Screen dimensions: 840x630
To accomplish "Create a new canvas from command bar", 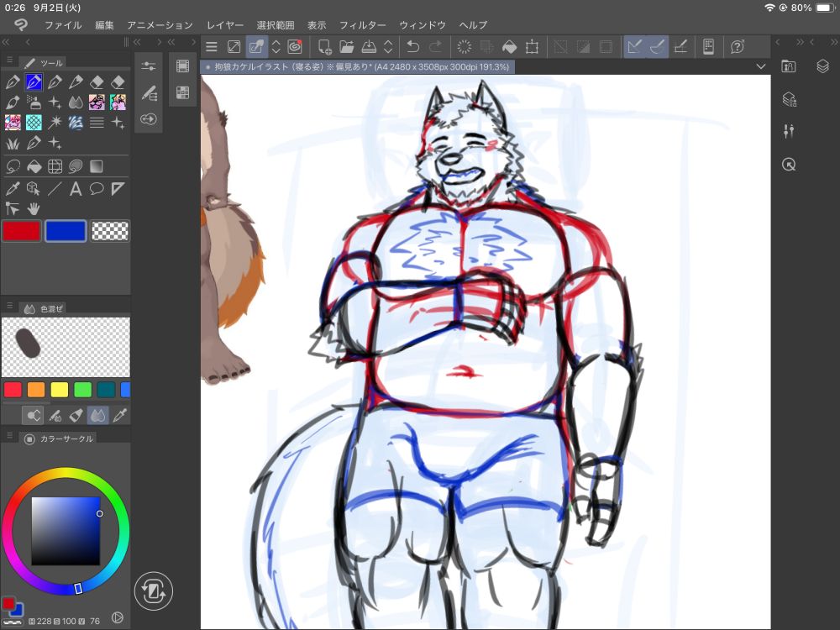I will (x=324, y=46).
